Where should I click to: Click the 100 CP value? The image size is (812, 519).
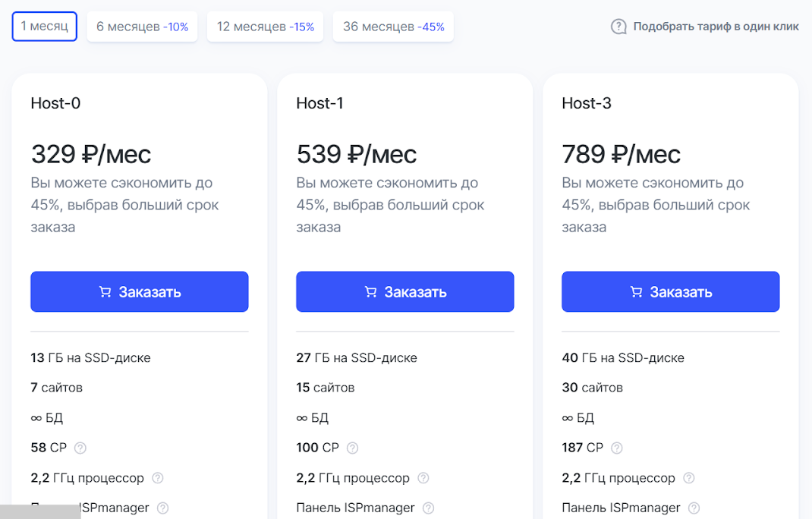317,448
